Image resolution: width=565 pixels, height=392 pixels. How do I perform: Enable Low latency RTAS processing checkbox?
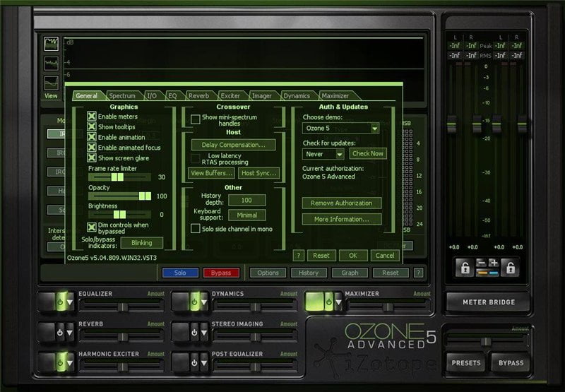(x=196, y=158)
